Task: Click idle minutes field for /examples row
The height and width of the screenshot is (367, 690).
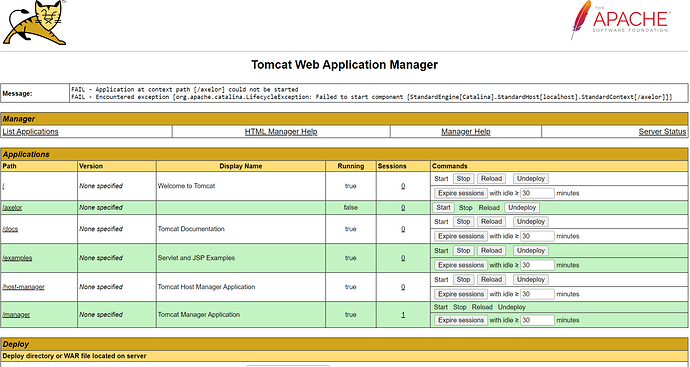Action: [537, 265]
